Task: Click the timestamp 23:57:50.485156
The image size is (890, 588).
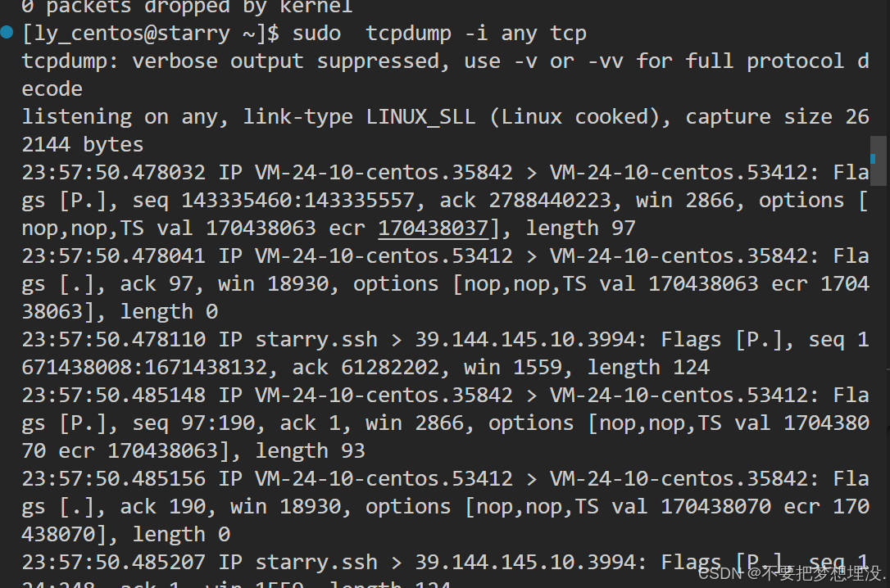Action: 113,478
